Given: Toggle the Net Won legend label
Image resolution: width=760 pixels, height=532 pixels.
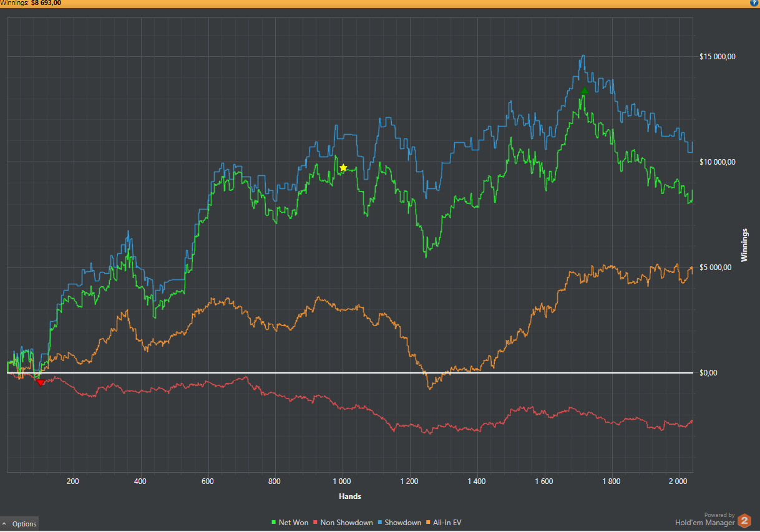Looking at the screenshot, I should tap(293, 523).
